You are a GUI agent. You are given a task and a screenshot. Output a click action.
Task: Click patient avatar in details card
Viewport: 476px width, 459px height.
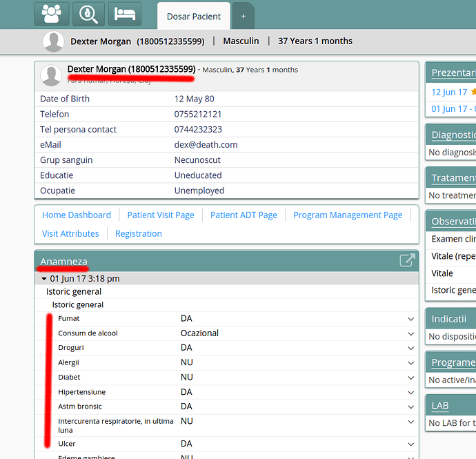tap(51, 75)
